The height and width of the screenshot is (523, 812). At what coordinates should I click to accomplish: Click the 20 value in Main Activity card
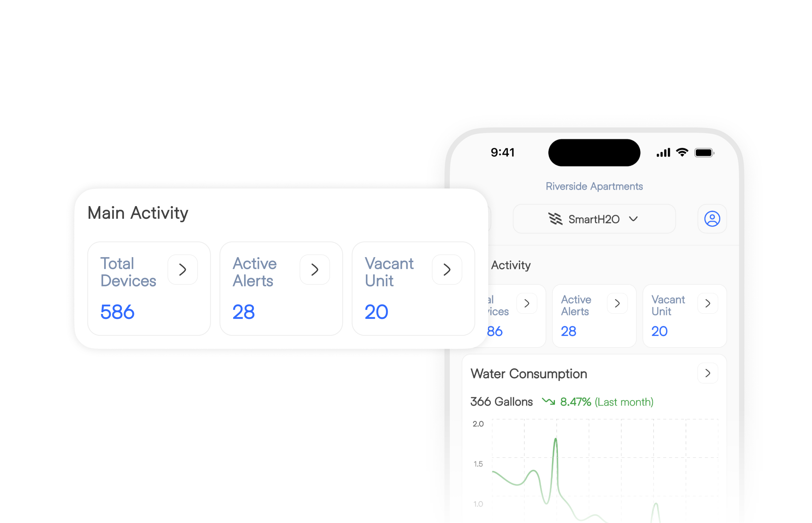(376, 311)
